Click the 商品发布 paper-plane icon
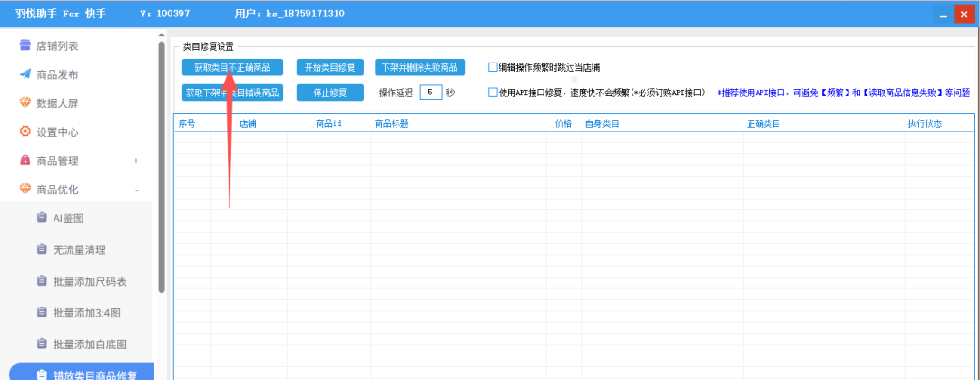Image resolution: width=980 pixels, height=380 pixels. (24, 74)
